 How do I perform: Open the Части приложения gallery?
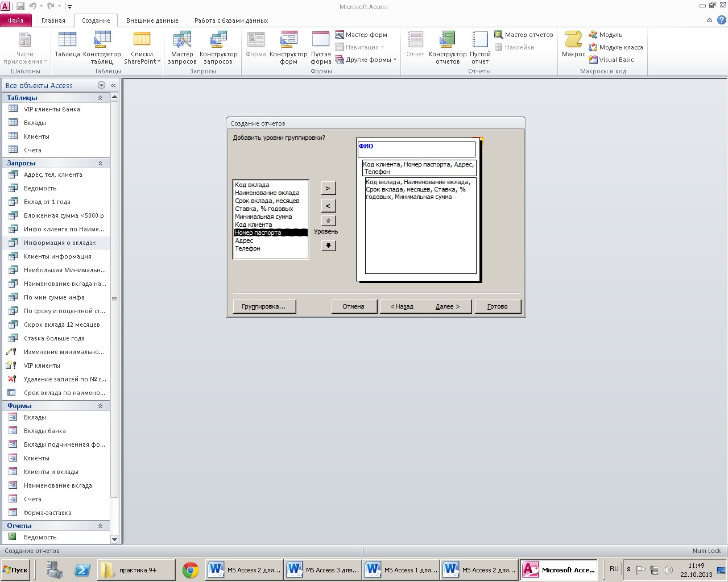(x=25, y=48)
